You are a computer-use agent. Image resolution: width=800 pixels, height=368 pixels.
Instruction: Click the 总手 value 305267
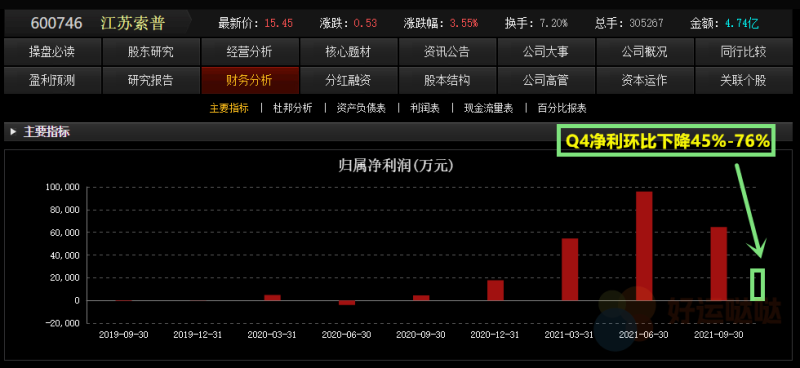[x=646, y=23]
